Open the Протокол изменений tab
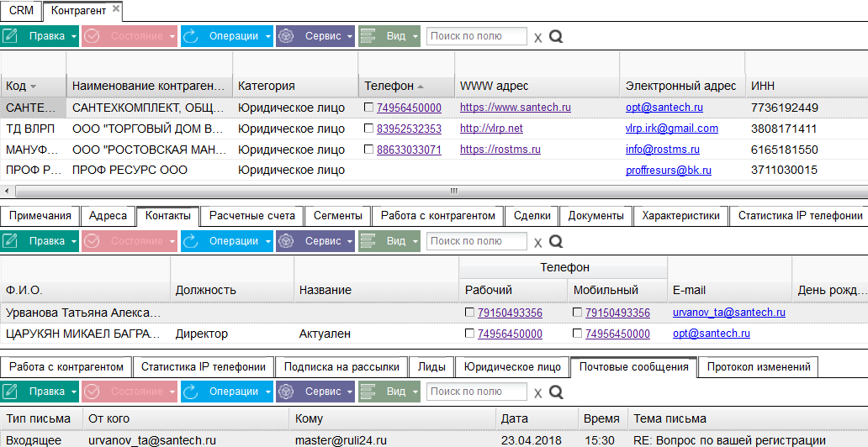 tap(759, 367)
